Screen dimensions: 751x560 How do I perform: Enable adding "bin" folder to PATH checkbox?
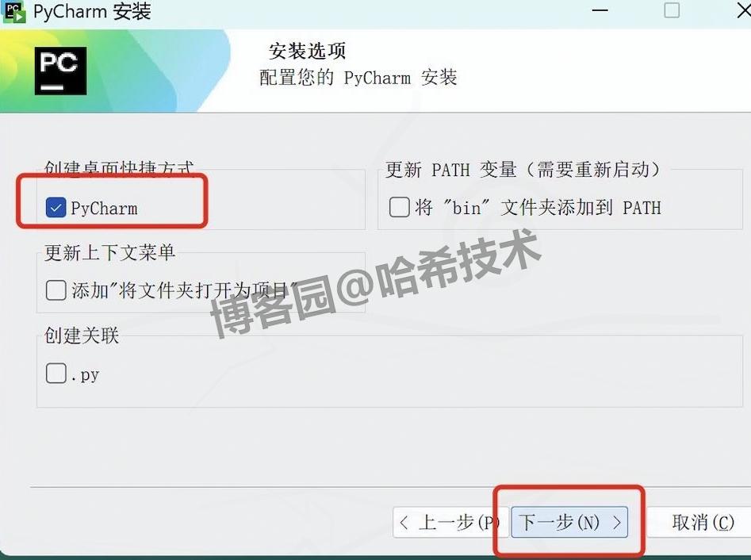(399, 207)
